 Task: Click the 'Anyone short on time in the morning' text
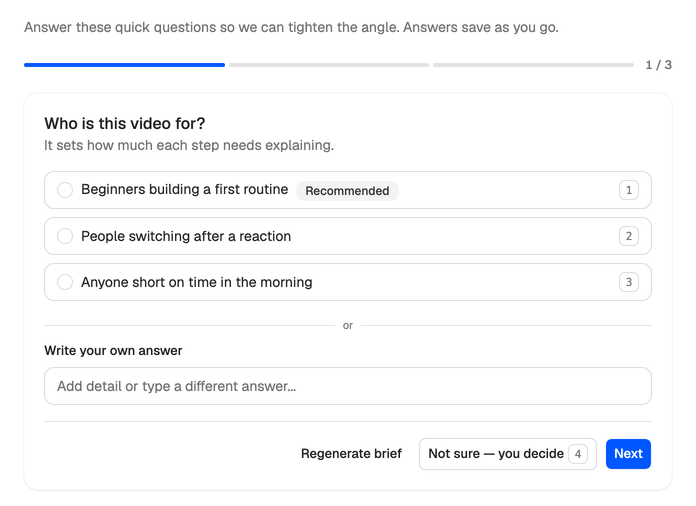[197, 282]
